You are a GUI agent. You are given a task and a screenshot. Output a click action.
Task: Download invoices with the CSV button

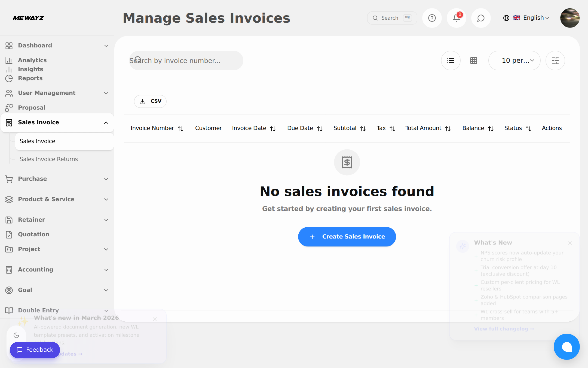[150, 101]
